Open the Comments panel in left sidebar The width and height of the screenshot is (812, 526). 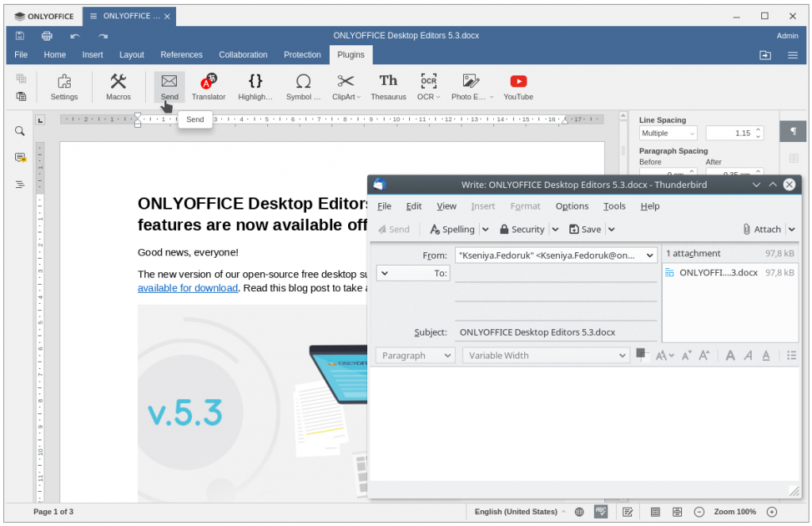tap(20, 158)
